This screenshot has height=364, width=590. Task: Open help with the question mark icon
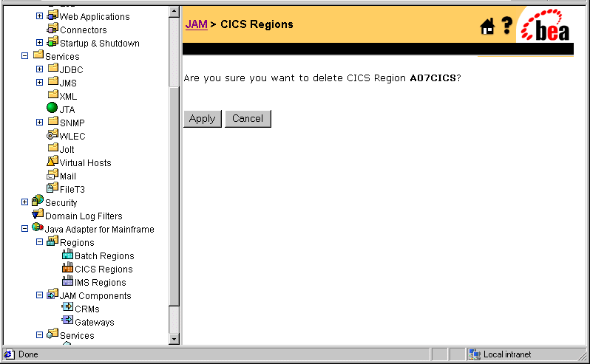(507, 26)
